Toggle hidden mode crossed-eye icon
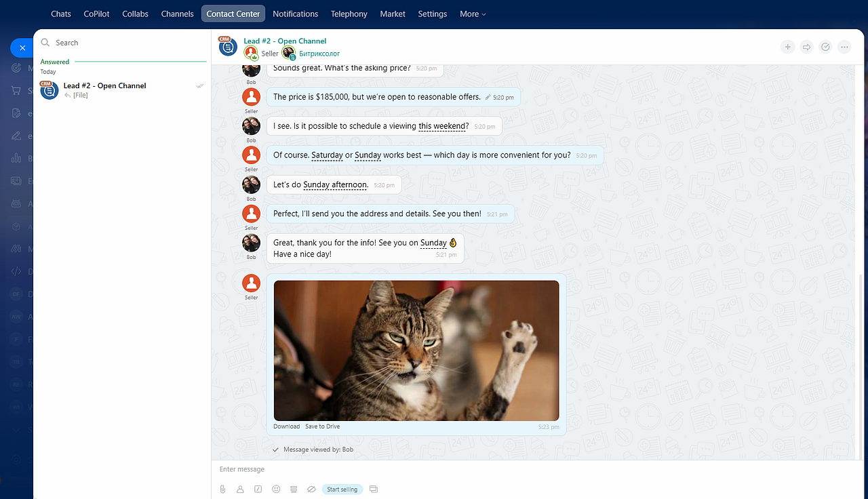The height and width of the screenshot is (499, 868). 311,489
